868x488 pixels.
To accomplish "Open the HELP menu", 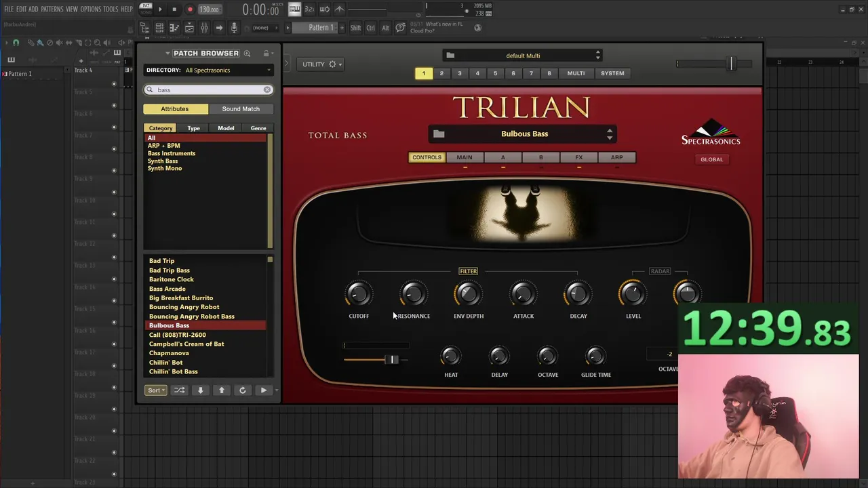I will pos(127,9).
